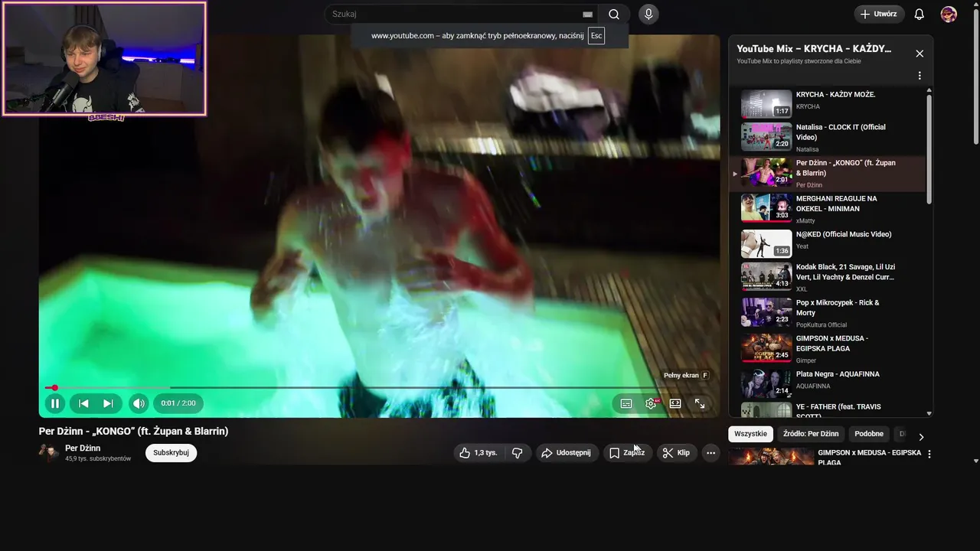Click page vertical scrollbar

[x=976, y=77]
